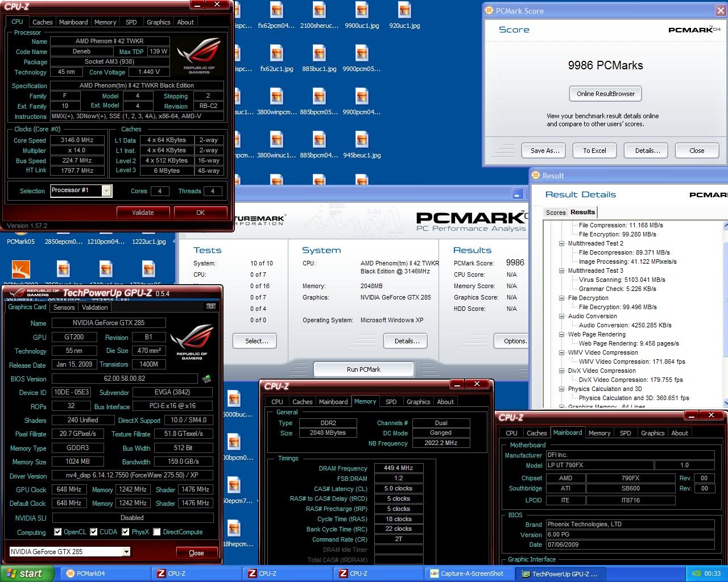Open Mainboard tab in top-left CPU-Z window
Screen dimensions: 728x582
(73, 22)
